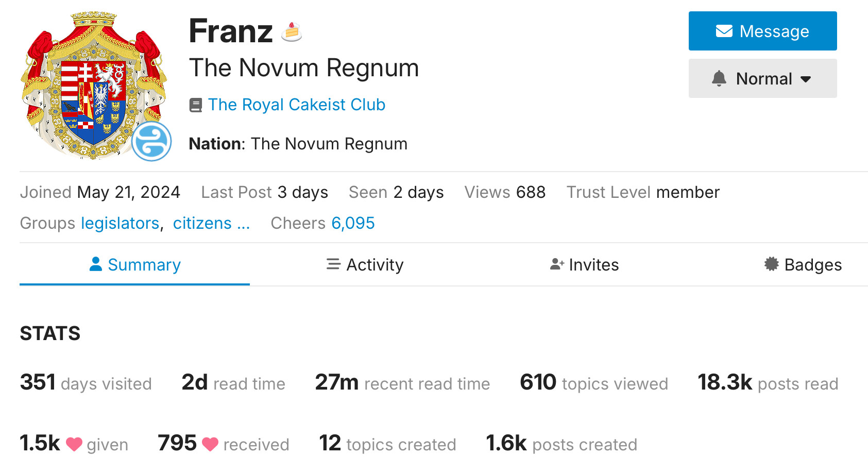Screen dimensions: 868x472
Task: Select the Summary tab
Action: click(135, 265)
